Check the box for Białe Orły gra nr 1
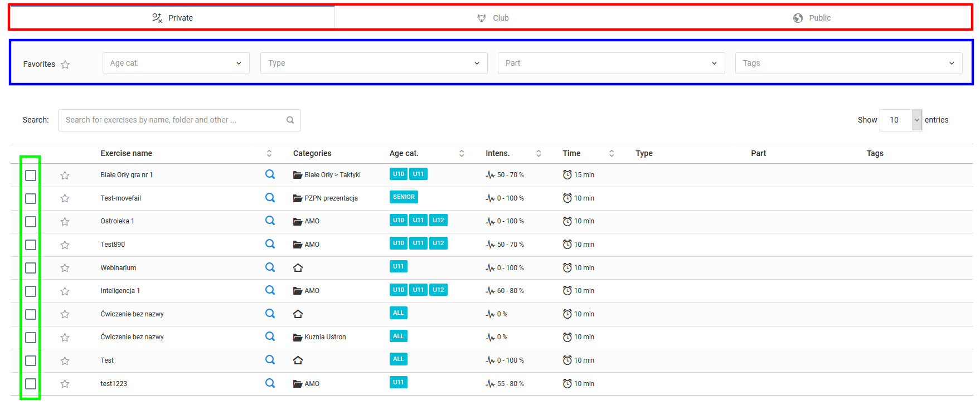Screen dimensions: 980x405 [31, 175]
